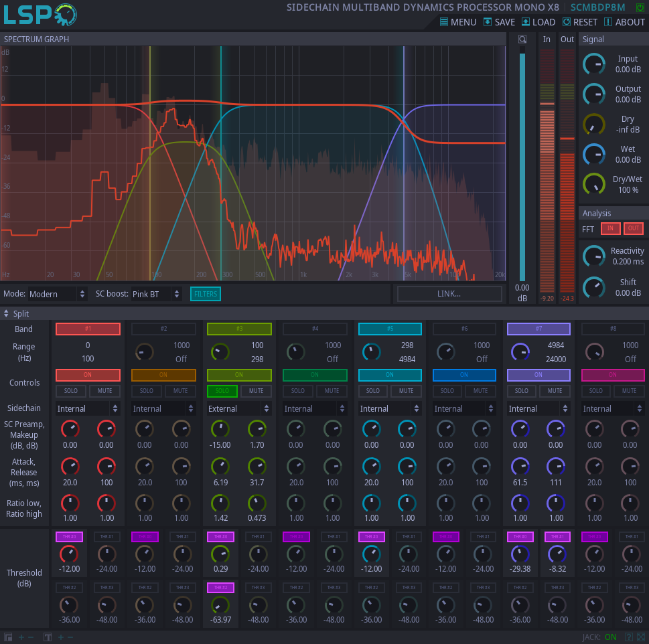The width and height of the screenshot is (649, 644).
Task: Click the window scaling icon in the bottom-left status bar
Action: 8,637
